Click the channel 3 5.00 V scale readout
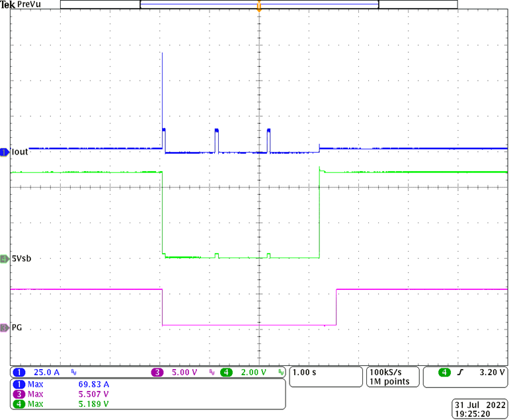 pos(184,372)
